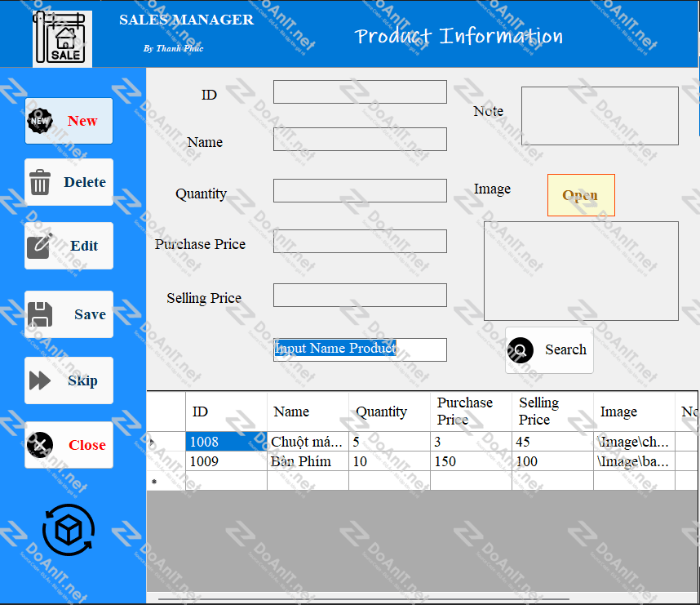Click the product refresh cube icon
The height and width of the screenshot is (605, 700).
[x=69, y=530]
